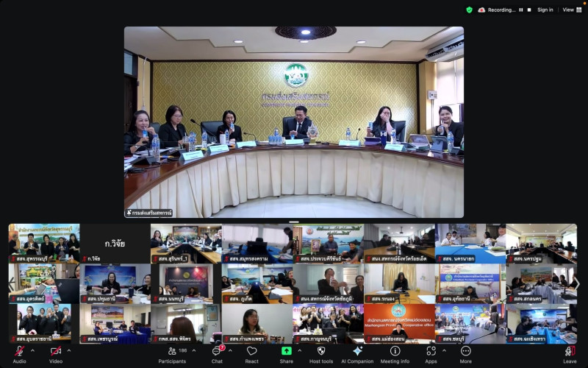
Task: Open the View layout menu
Action: [x=570, y=10]
